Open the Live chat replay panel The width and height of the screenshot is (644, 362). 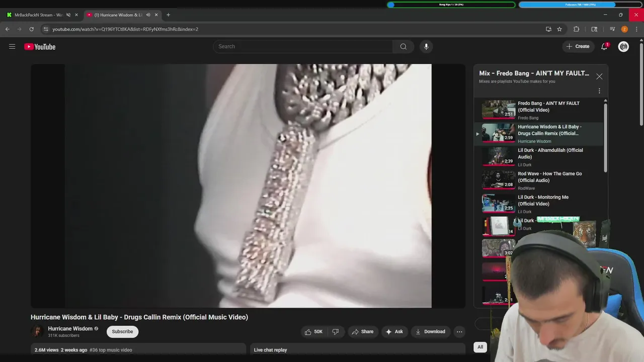(x=358, y=350)
